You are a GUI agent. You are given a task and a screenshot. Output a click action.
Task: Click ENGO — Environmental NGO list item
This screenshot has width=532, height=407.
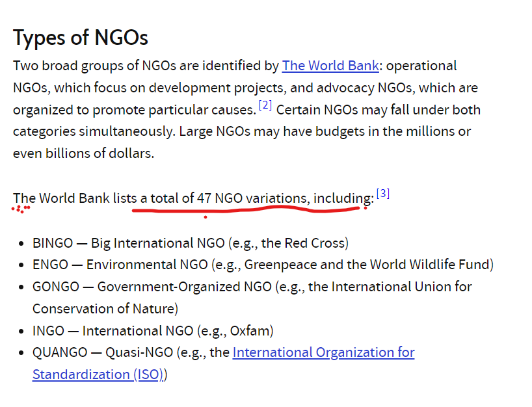coord(263,265)
